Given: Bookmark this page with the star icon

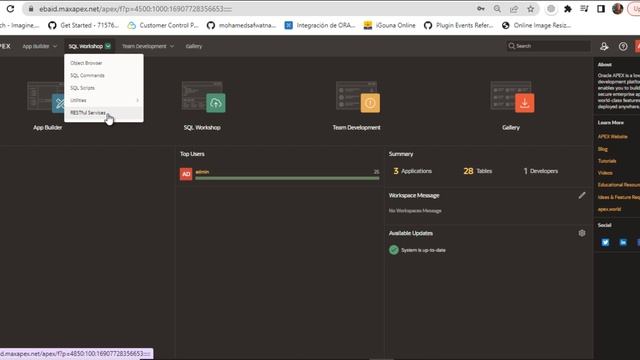Looking at the screenshot, I should point(531,9).
